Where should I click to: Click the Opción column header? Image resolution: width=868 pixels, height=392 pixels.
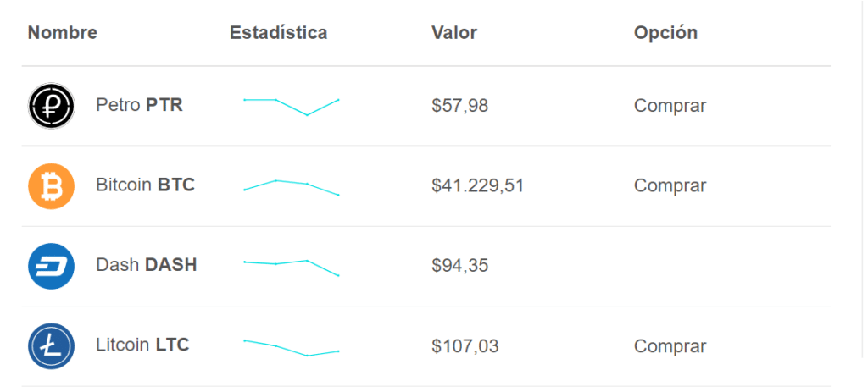click(x=665, y=33)
